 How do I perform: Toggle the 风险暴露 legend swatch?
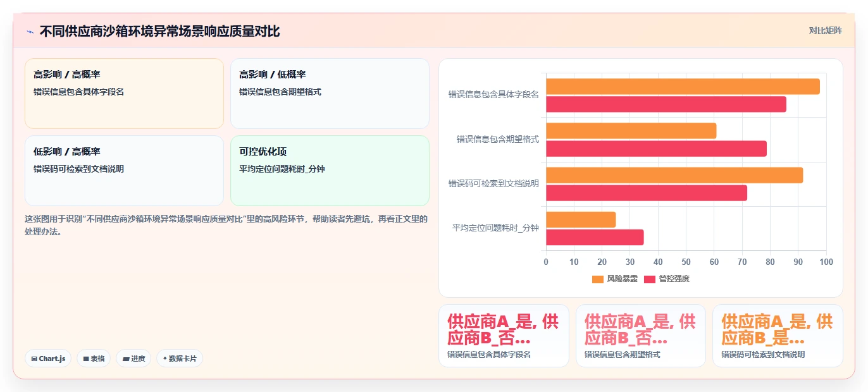click(598, 279)
